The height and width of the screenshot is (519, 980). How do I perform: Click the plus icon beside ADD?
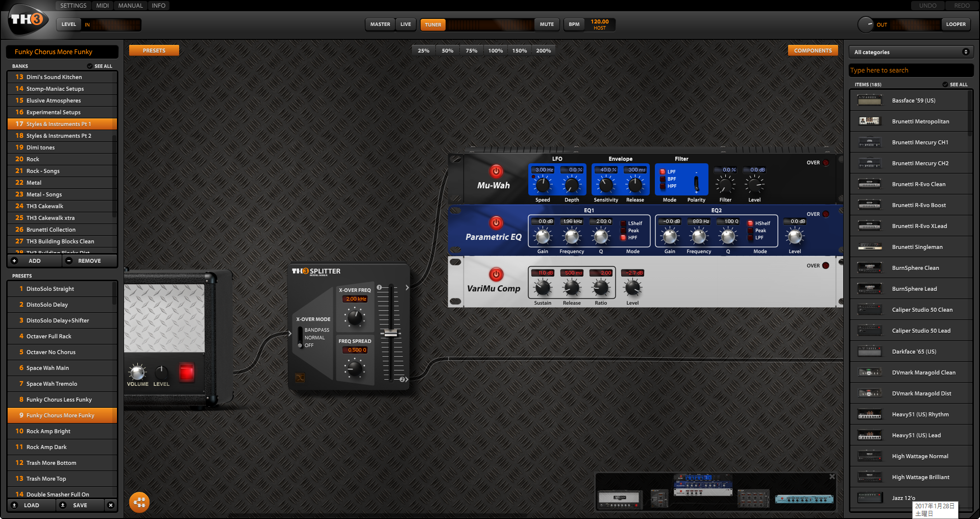[x=14, y=261]
